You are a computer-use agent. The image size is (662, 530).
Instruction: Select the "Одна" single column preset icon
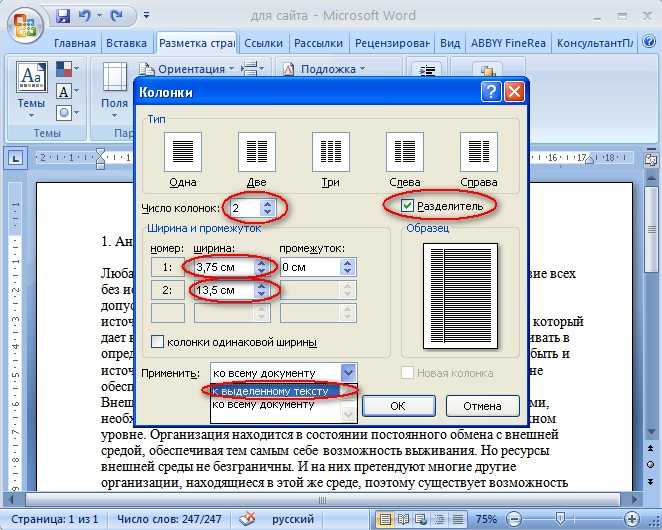tap(183, 152)
